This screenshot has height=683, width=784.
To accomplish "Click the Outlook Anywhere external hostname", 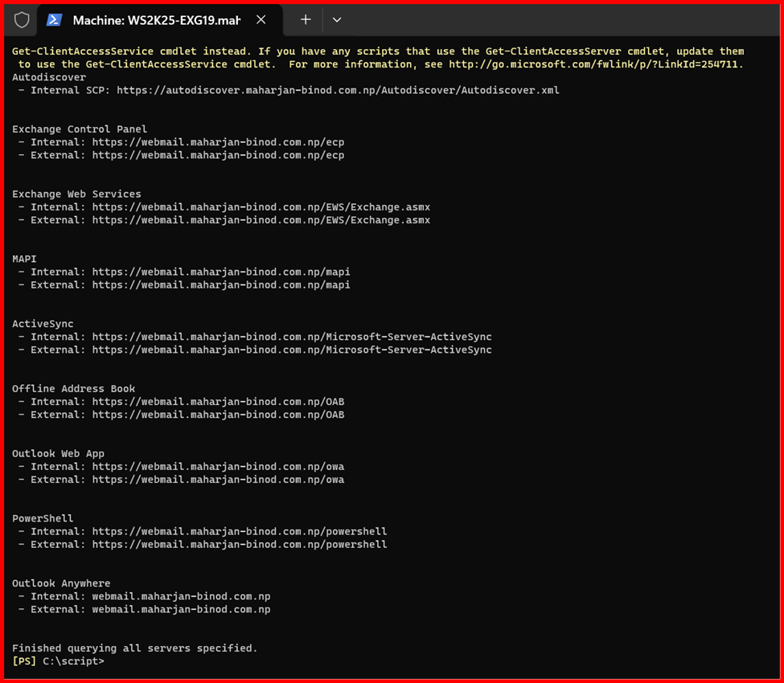I will tap(181, 609).
